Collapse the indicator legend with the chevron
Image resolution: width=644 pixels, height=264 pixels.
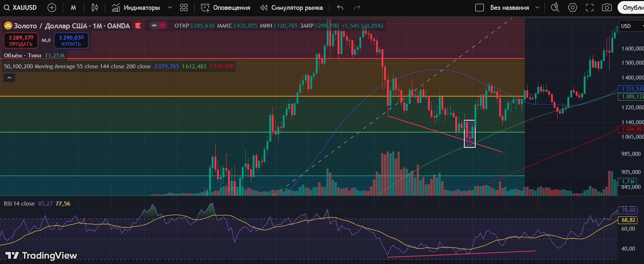[x=9, y=78]
